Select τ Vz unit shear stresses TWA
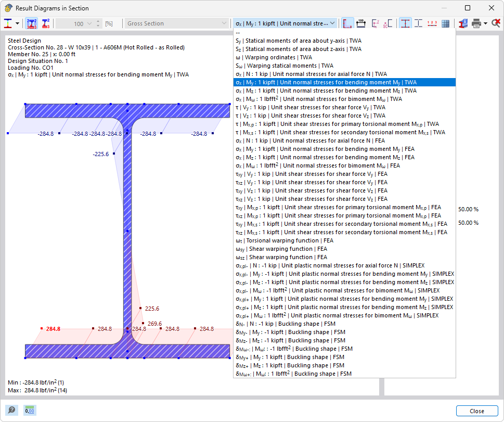This screenshot has width=504, height=422. coord(344,116)
